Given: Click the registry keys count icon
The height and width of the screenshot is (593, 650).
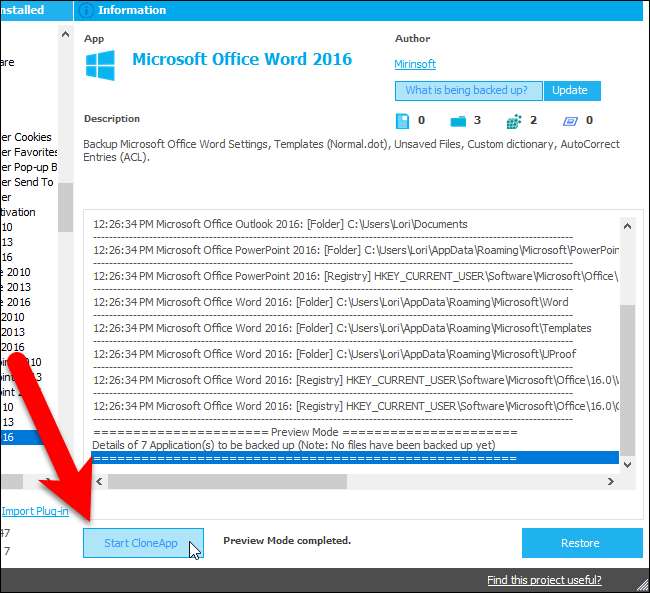Looking at the screenshot, I should click(514, 121).
